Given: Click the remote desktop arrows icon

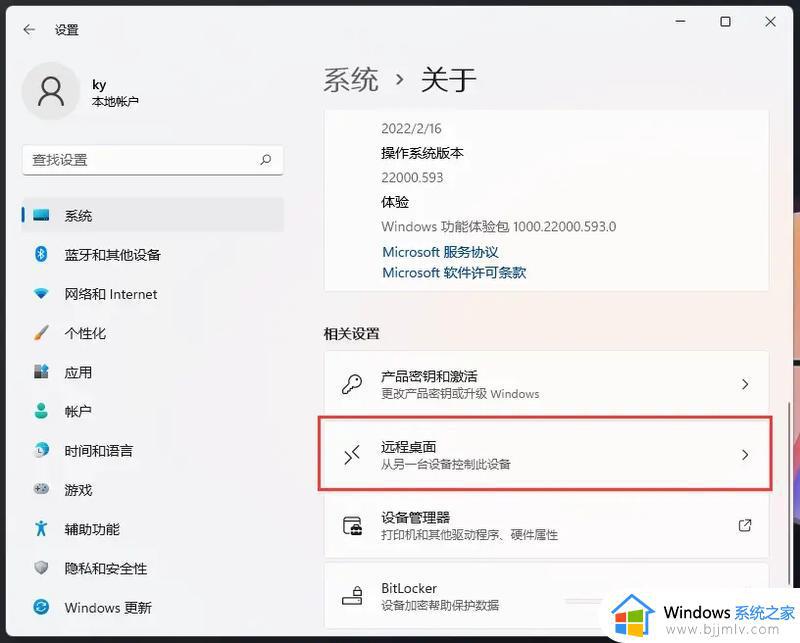Looking at the screenshot, I should tap(352, 455).
